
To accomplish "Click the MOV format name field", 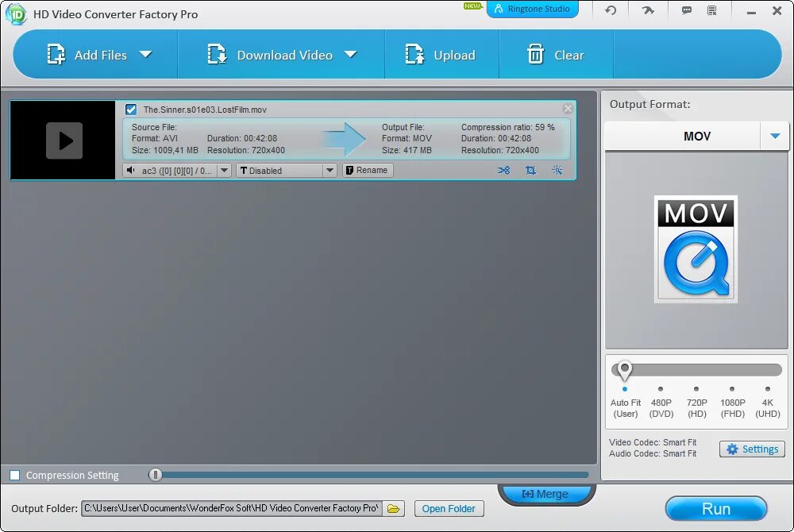I will 683,136.
